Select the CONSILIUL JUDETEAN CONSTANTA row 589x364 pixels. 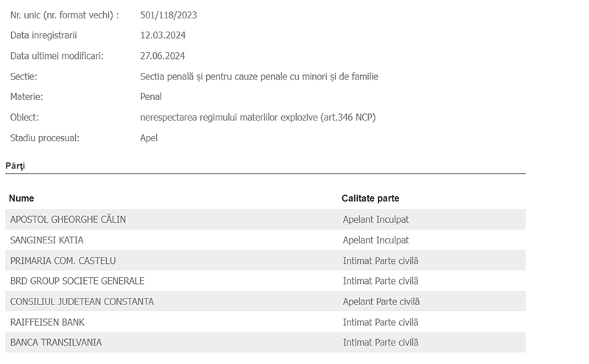tap(265, 301)
